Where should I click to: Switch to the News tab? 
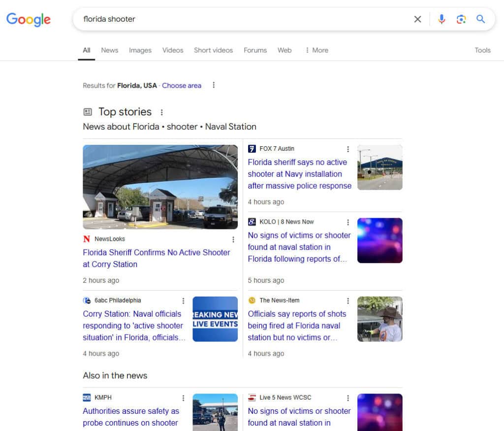click(110, 50)
